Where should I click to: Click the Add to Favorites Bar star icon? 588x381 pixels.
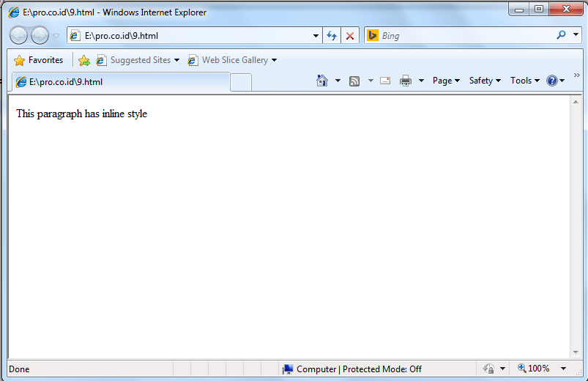pos(83,60)
